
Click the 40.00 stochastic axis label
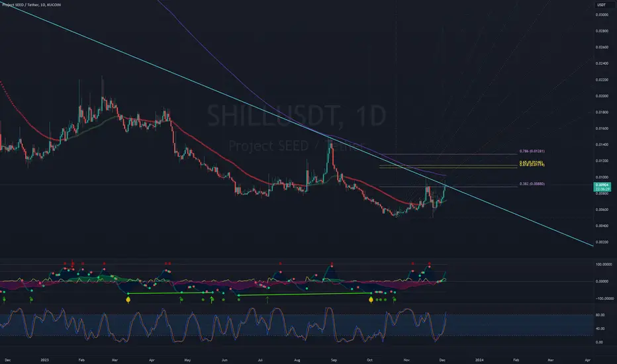click(x=600, y=328)
